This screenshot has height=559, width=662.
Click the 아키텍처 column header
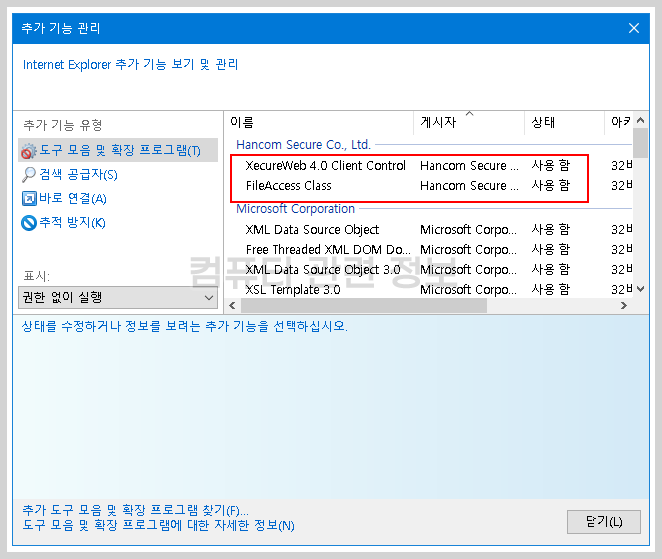[x=619, y=123]
